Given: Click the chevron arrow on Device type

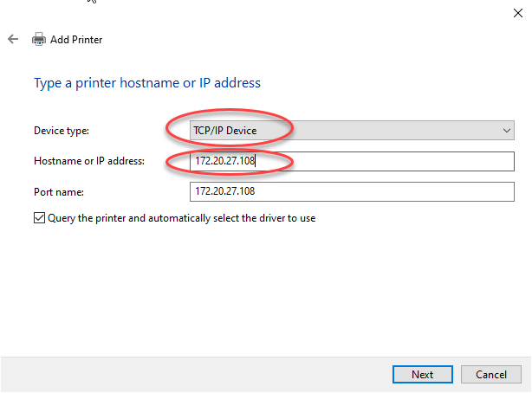Looking at the screenshot, I should pyautogui.click(x=507, y=131).
